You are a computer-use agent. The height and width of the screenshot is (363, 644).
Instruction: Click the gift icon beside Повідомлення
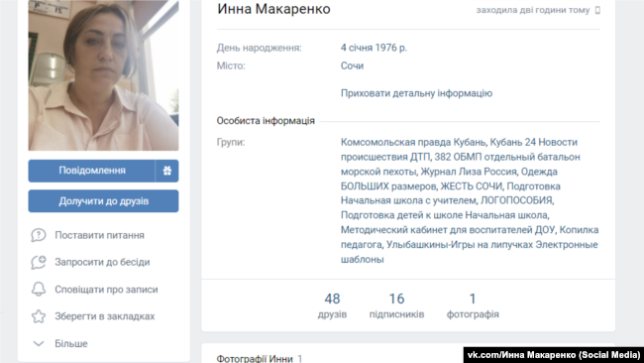point(167,171)
